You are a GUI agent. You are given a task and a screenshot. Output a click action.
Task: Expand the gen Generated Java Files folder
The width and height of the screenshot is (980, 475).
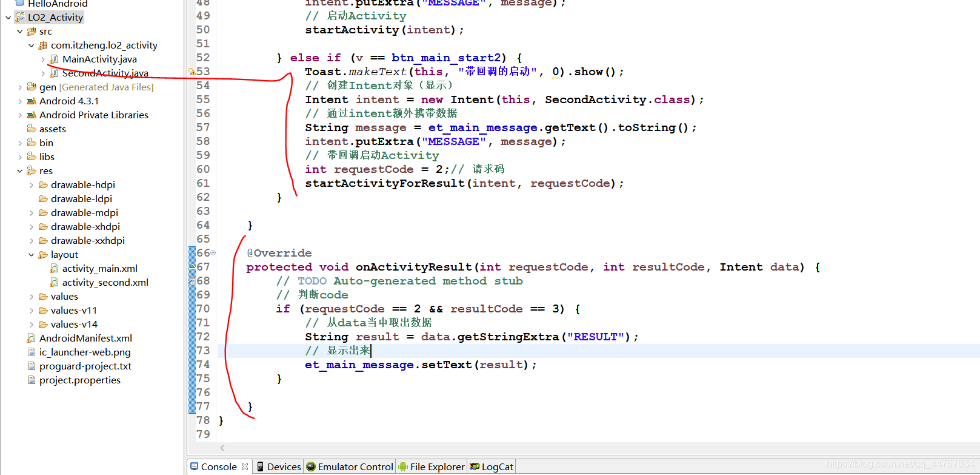[19, 87]
